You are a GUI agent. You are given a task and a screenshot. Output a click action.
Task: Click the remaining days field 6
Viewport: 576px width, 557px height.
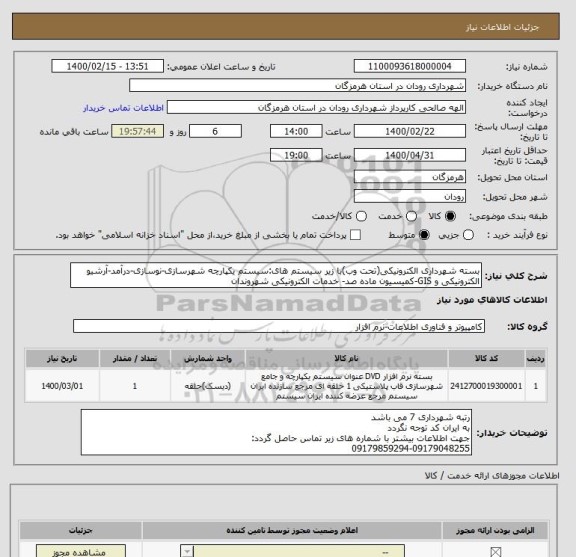pyautogui.click(x=215, y=131)
